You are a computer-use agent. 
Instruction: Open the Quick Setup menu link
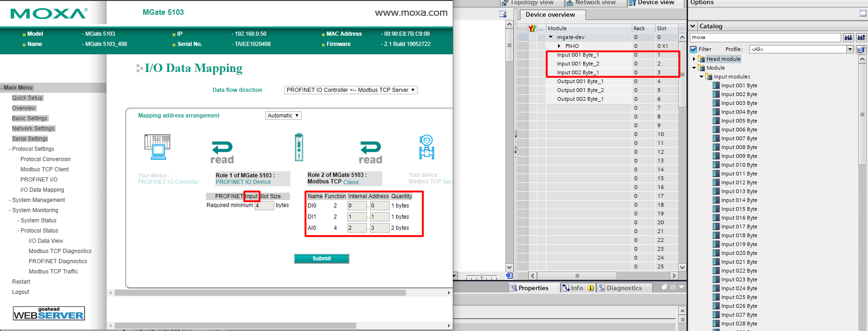pos(27,98)
